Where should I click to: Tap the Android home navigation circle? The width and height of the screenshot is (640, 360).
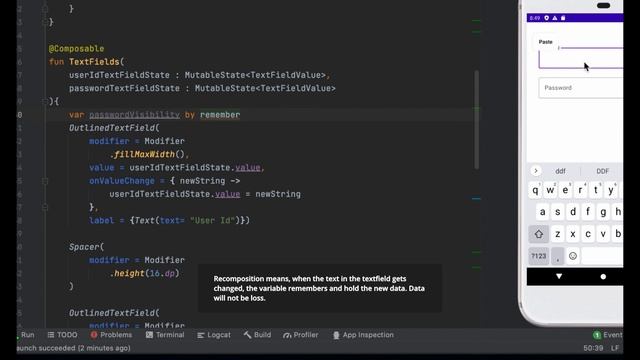point(603,276)
